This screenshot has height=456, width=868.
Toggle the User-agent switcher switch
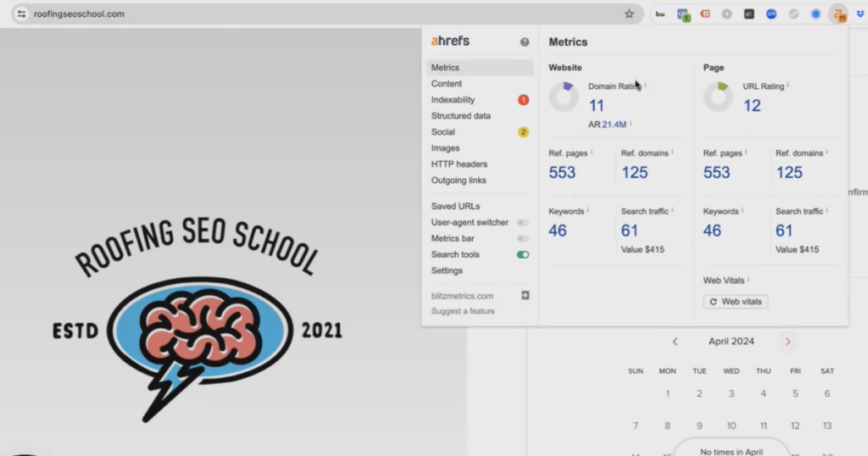click(x=522, y=222)
